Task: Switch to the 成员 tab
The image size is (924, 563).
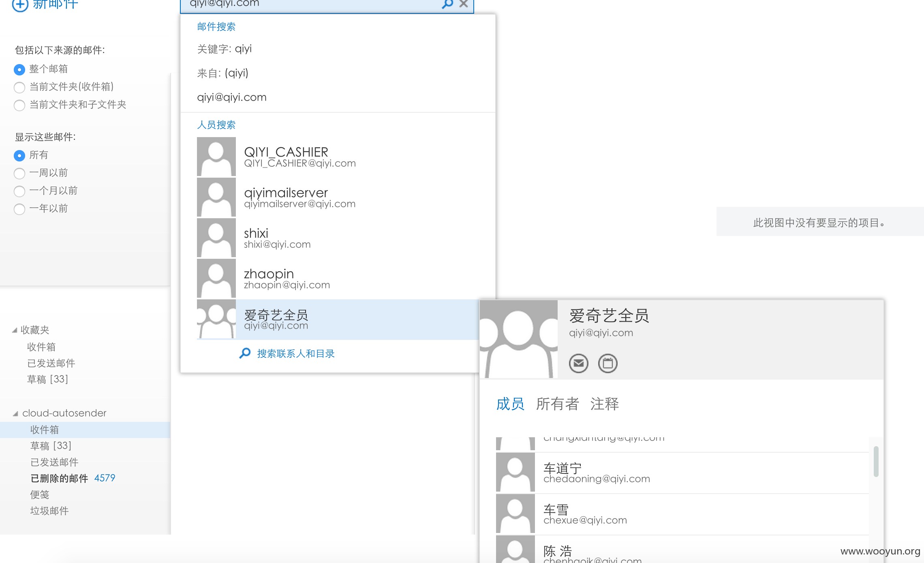Action: tap(510, 404)
